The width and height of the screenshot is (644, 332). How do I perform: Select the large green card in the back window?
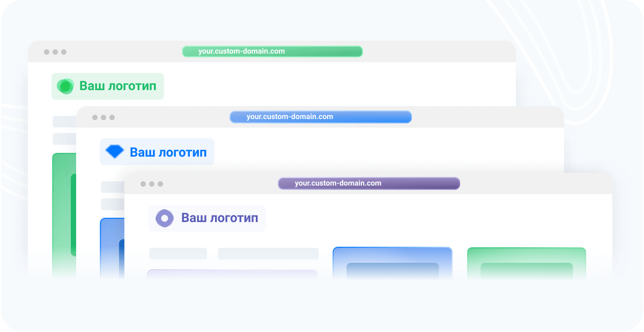point(63,215)
